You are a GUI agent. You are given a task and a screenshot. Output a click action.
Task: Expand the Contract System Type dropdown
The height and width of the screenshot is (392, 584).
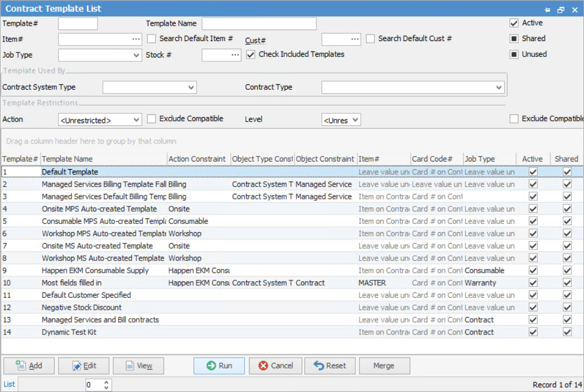[x=191, y=87]
